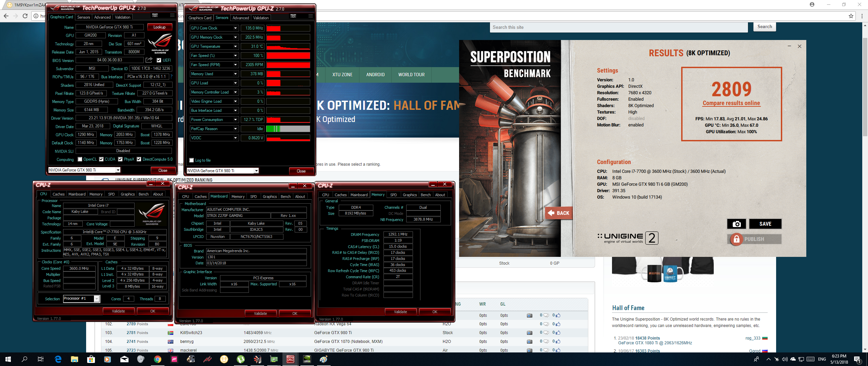Viewport: 868px width, 366px height.
Task: Open the WORLD TOUR website menu item
Action: (411, 75)
